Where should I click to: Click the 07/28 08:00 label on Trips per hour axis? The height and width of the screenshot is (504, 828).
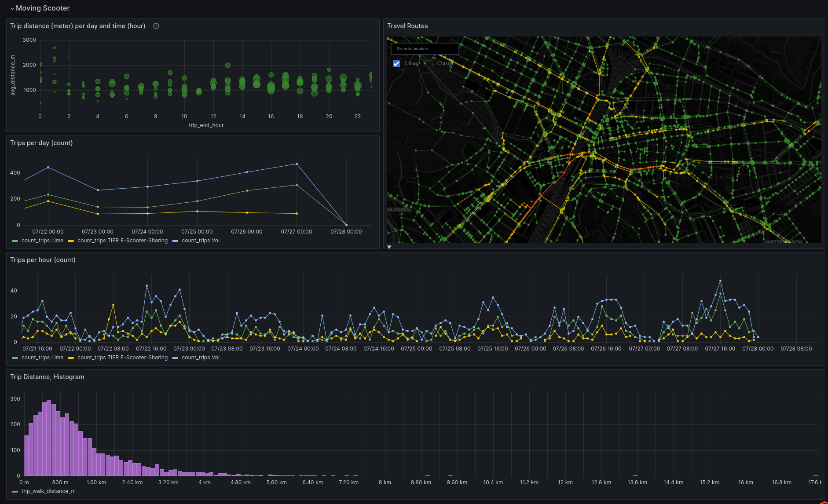click(x=796, y=349)
